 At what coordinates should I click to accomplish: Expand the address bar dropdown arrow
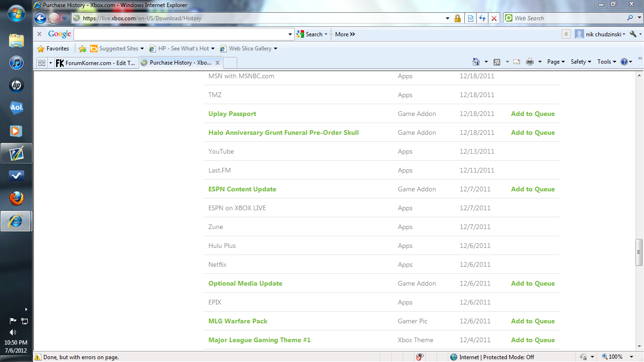coord(447,18)
